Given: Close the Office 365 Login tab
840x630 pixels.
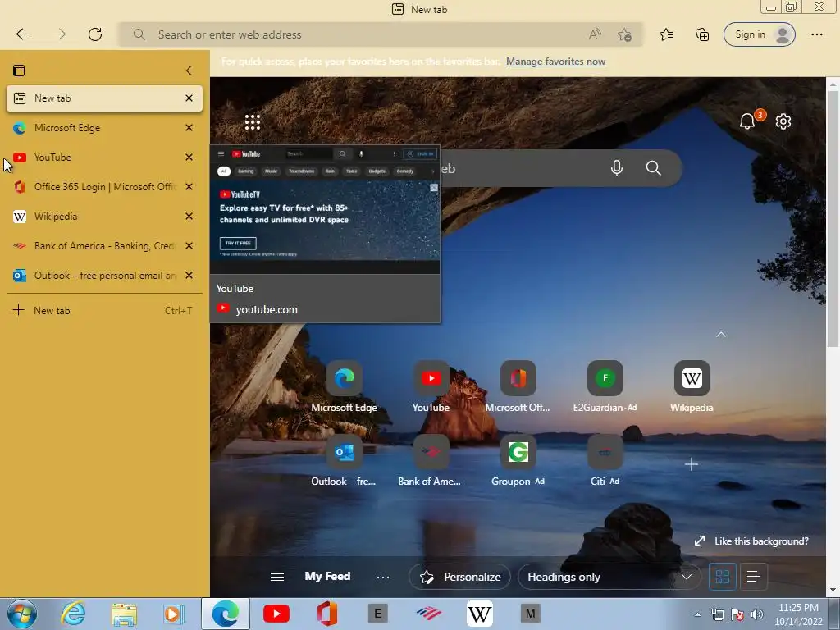Looking at the screenshot, I should point(189,186).
